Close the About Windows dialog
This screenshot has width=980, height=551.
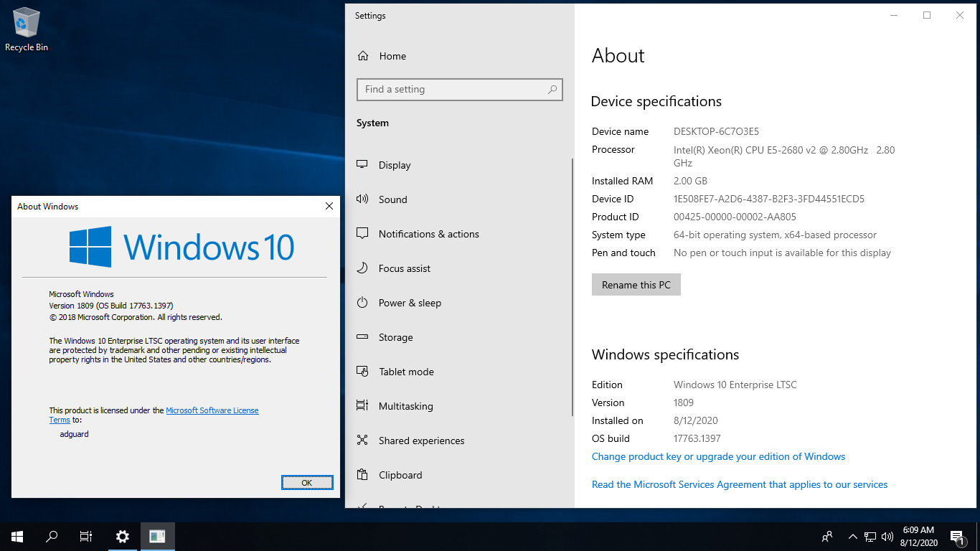(329, 206)
